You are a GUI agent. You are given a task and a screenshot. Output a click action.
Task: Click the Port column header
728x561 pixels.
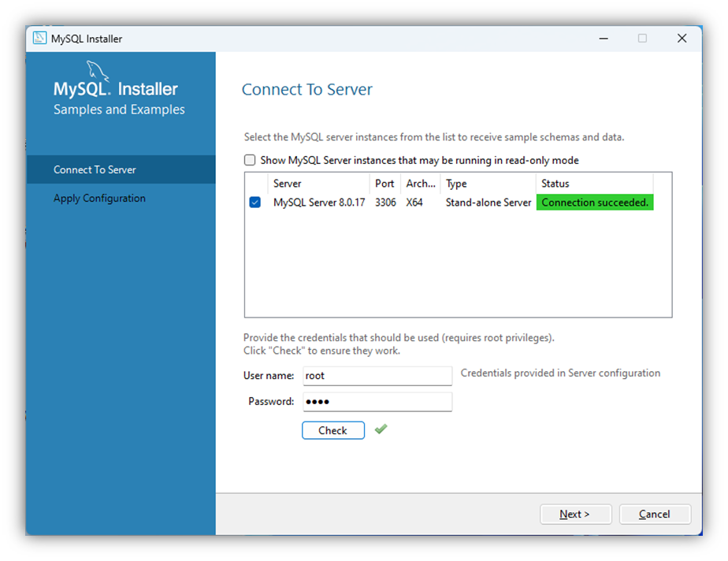pyautogui.click(x=385, y=184)
